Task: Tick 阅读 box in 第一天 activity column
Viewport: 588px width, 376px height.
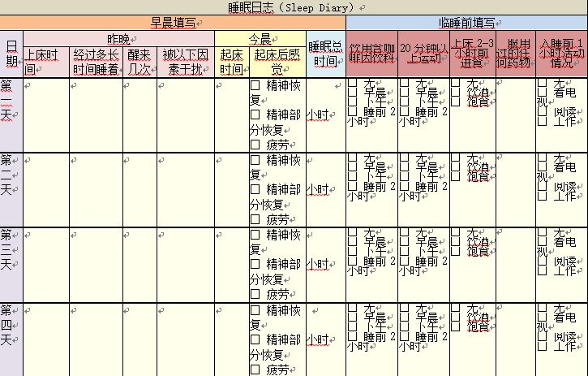Action: click(x=543, y=112)
